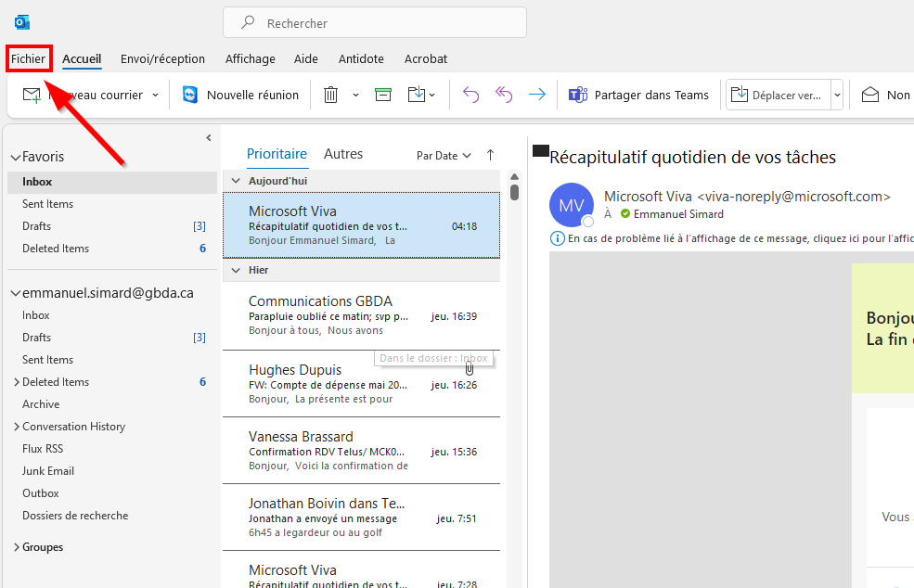Click in the Rechercher search field
Viewport: 914px width, 588px height.
375,23
